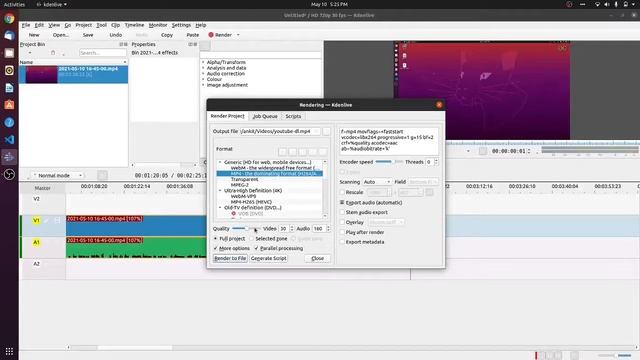Image resolution: width=640 pixels, height=360 pixels.
Task: Toggle Export audio (automatic) checkbox
Action: tap(342, 202)
